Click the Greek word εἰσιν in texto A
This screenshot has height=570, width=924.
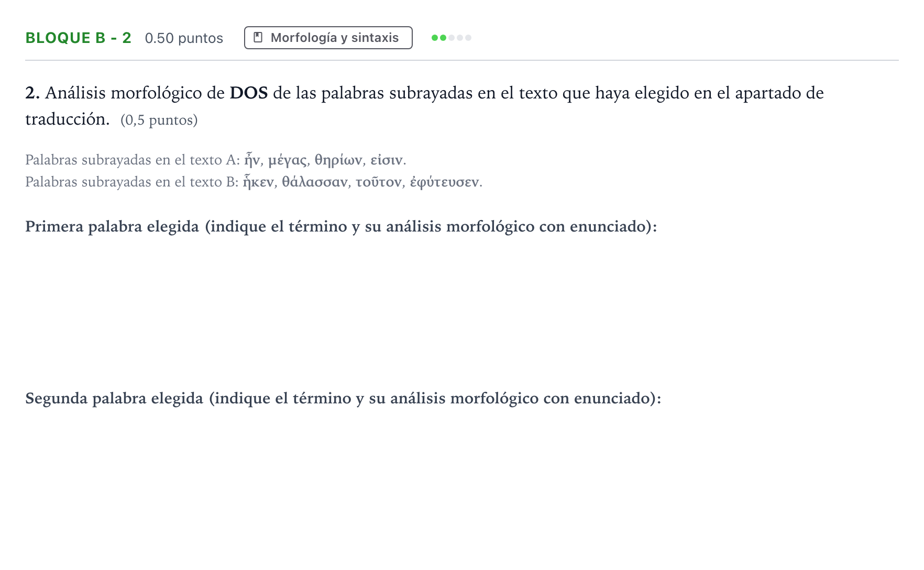(x=387, y=160)
